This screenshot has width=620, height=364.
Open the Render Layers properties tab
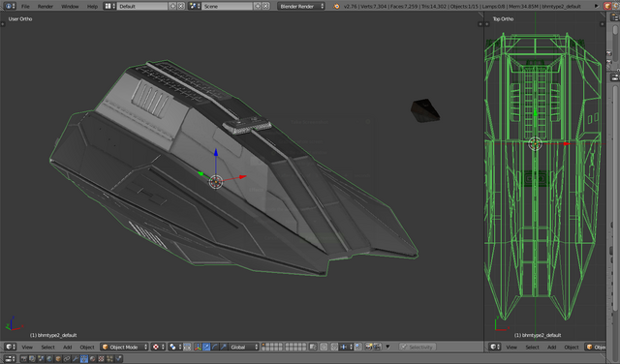pos(32,359)
